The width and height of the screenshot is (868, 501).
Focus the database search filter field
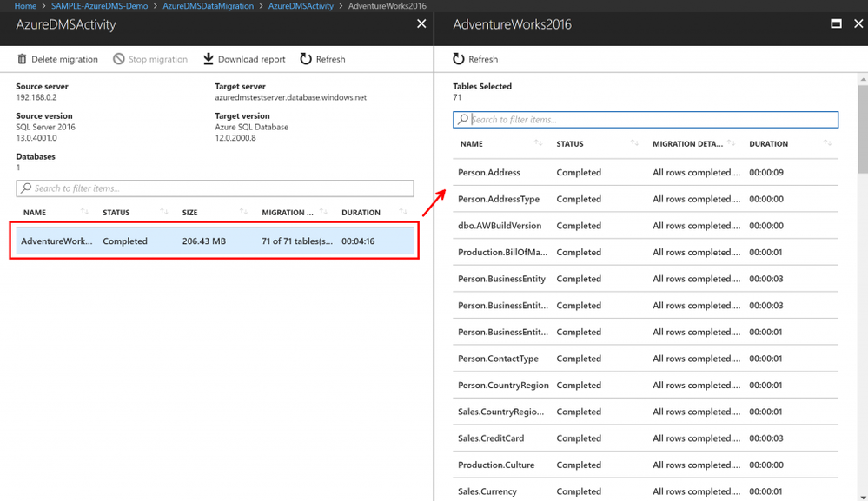(x=215, y=188)
